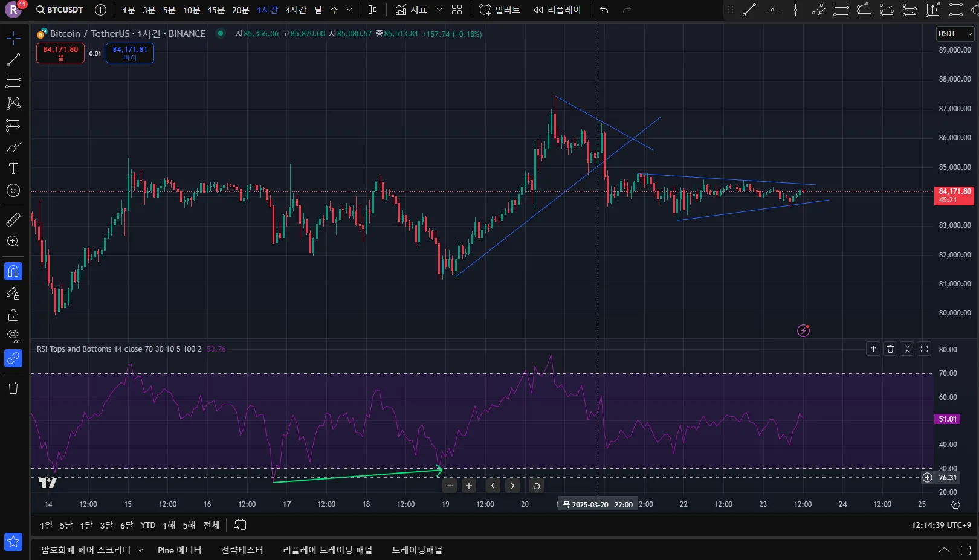Expand the time interval dropdown arrow
This screenshot has width=979, height=560.
coord(349,10)
